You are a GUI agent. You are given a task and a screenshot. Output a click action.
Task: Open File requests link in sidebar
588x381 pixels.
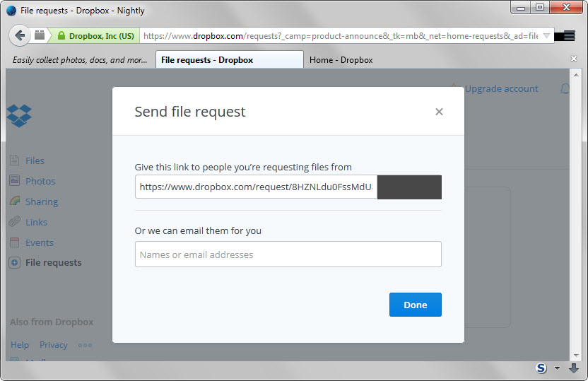pyautogui.click(x=53, y=262)
